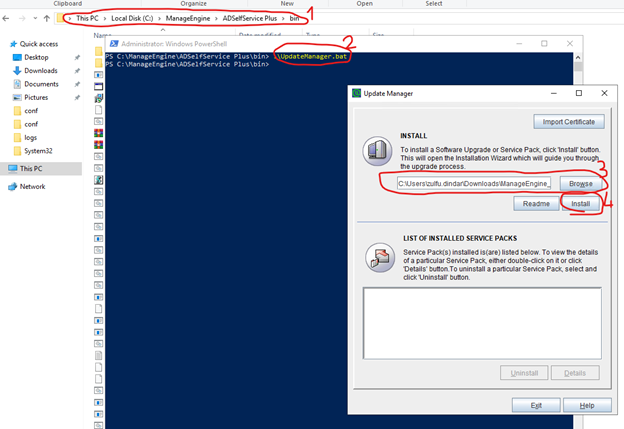Click pin icon next to Documents
Viewport: 624px width, 429px height.
77,84
